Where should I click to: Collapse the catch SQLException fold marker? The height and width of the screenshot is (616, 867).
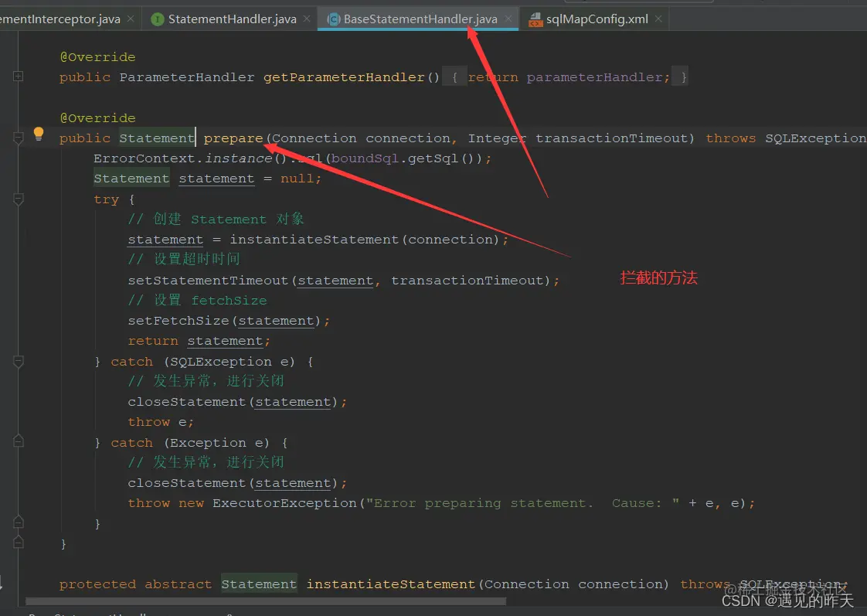(x=19, y=362)
